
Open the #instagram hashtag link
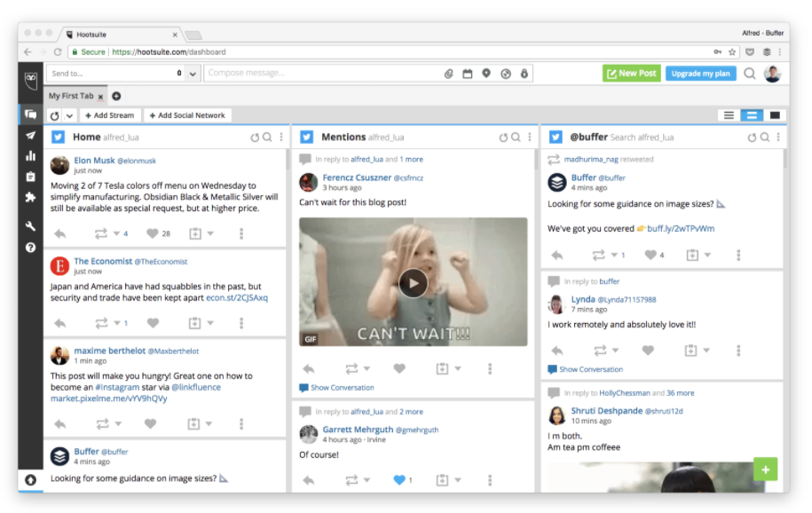117,387
